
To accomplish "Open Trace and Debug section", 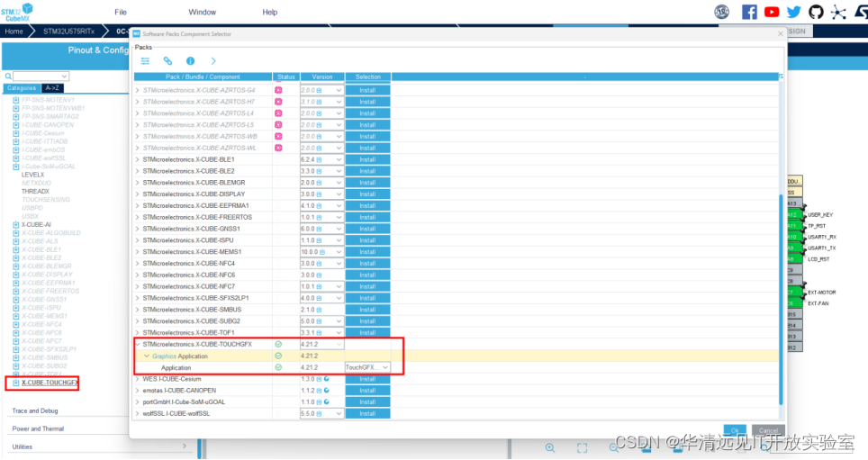I will (x=35, y=410).
